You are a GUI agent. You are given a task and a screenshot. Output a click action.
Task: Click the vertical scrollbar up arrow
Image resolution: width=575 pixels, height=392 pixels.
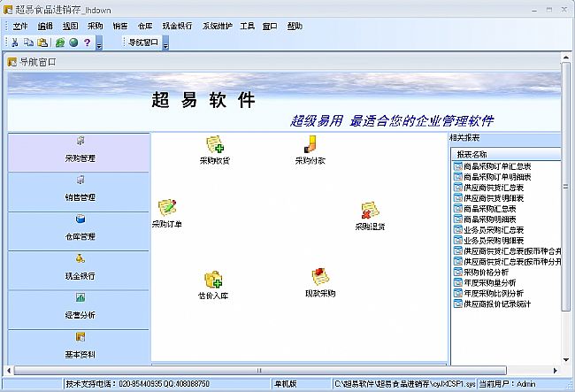pos(566,58)
